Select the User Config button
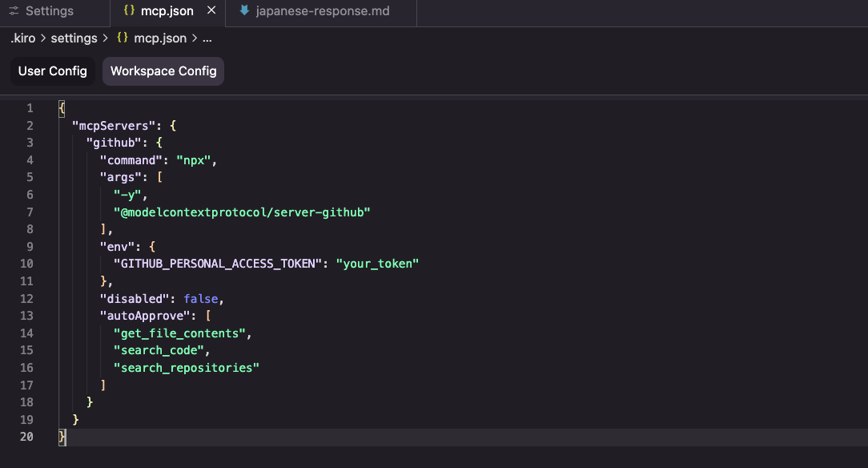Viewport: 868px width, 468px height. 53,71
